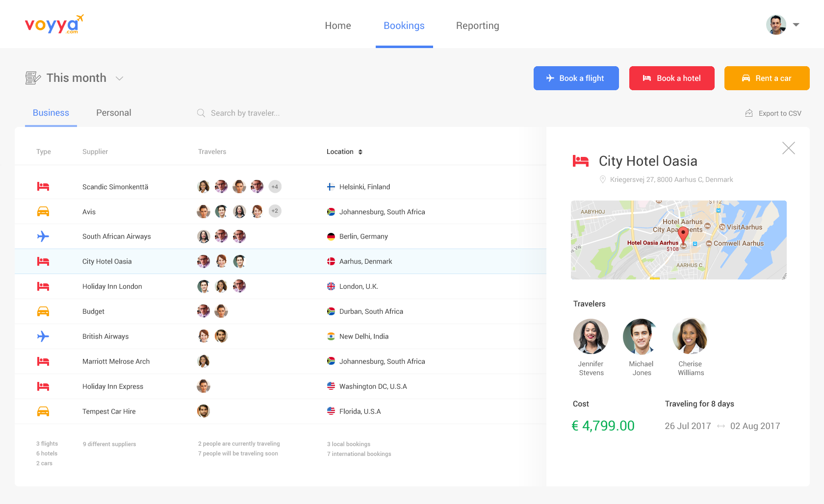
Task: Click first traveler avatar in Avis row
Action: (204, 211)
